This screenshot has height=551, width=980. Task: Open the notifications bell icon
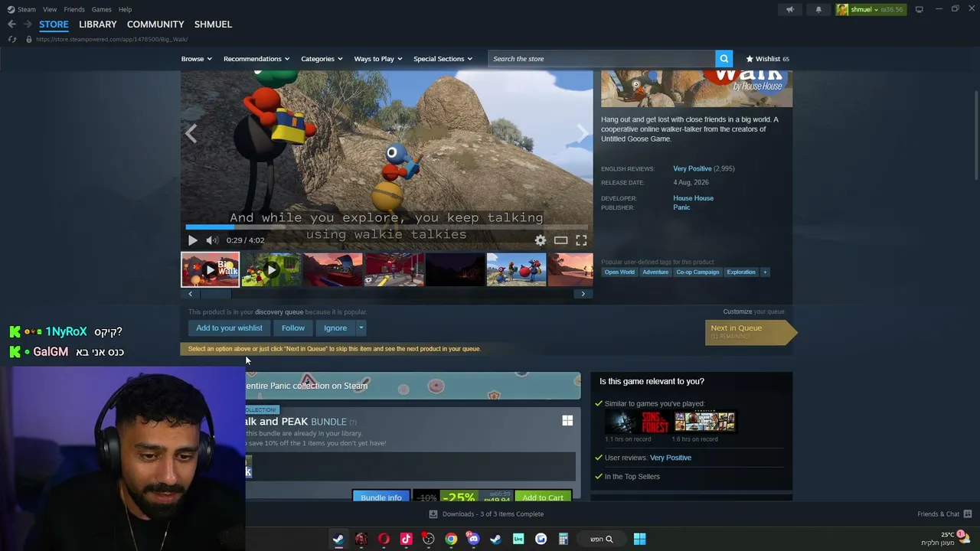(x=818, y=9)
